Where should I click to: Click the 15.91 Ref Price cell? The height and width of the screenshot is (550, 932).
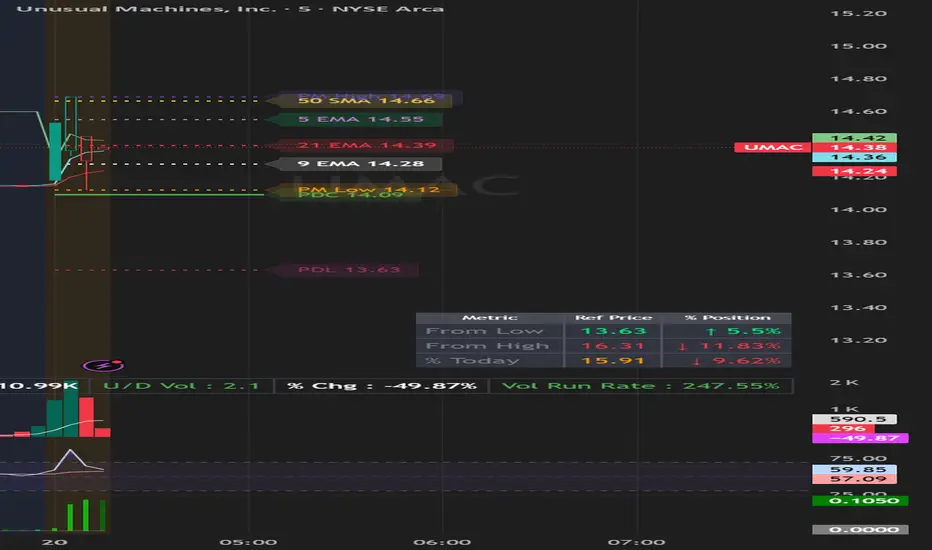pyautogui.click(x=613, y=360)
